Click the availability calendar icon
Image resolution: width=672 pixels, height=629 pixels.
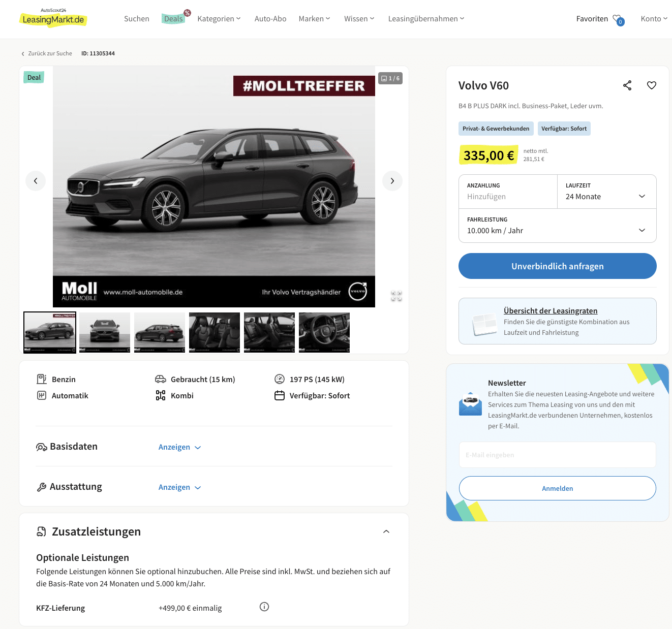[280, 395]
